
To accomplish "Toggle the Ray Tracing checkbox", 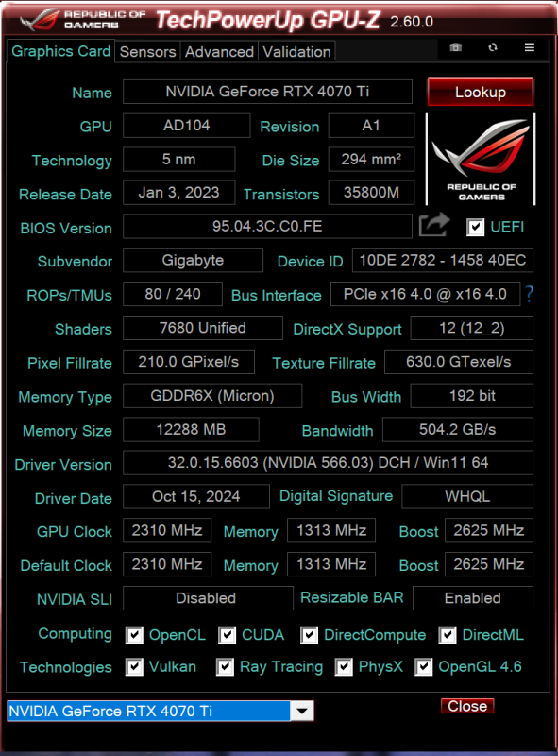I will (225, 667).
